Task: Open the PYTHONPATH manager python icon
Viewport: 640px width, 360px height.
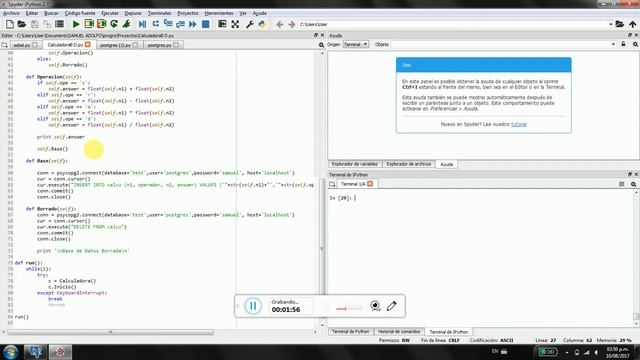Action: pyautogui.click(x=262, y=24)
